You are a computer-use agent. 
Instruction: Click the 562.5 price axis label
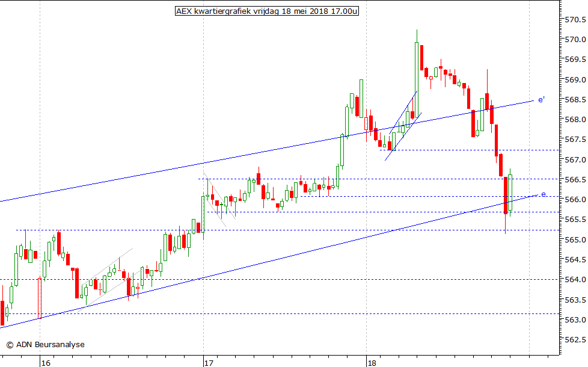coord(575,339)
